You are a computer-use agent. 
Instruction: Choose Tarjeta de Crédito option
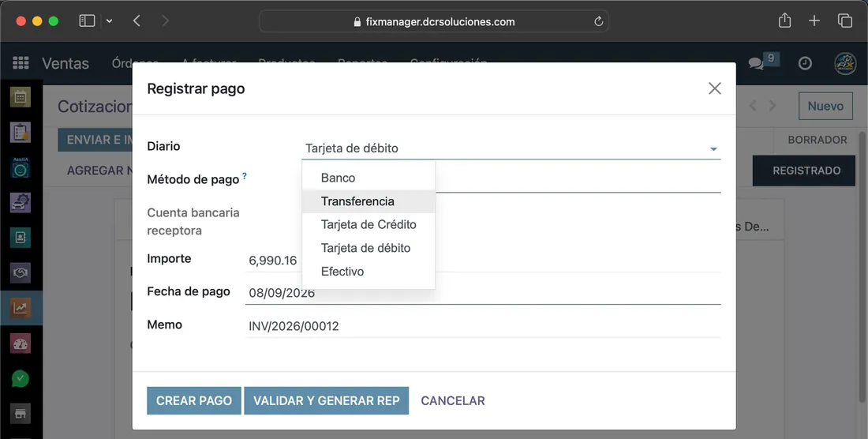pyautogui.click(x=369, y=225)
